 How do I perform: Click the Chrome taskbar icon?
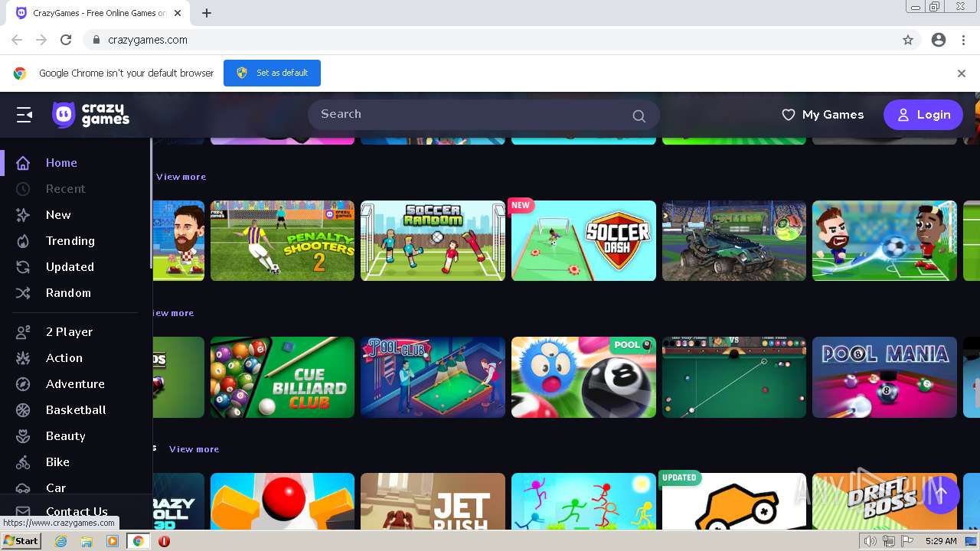pyautogui.click(x=138, y=541)
